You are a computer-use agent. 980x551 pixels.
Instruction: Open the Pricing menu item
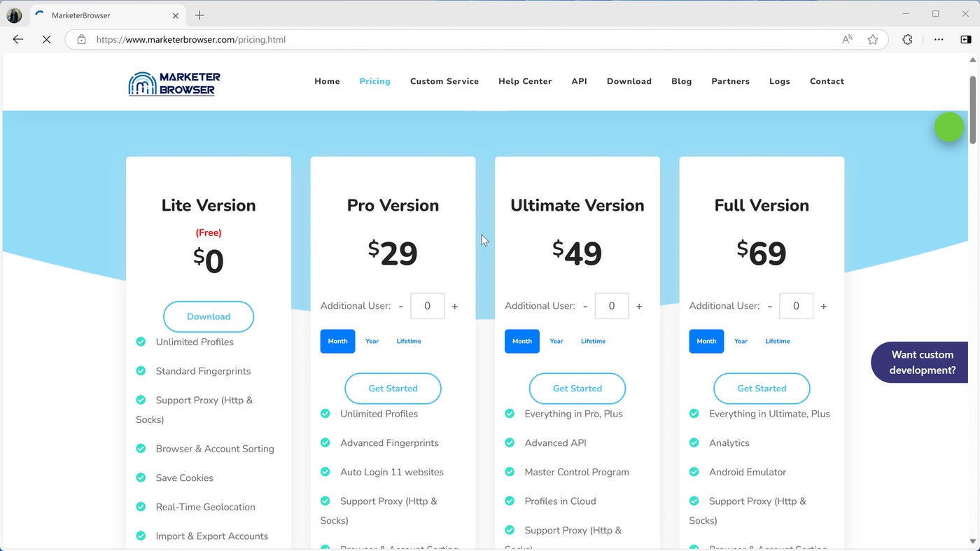(x=374, y=81)
